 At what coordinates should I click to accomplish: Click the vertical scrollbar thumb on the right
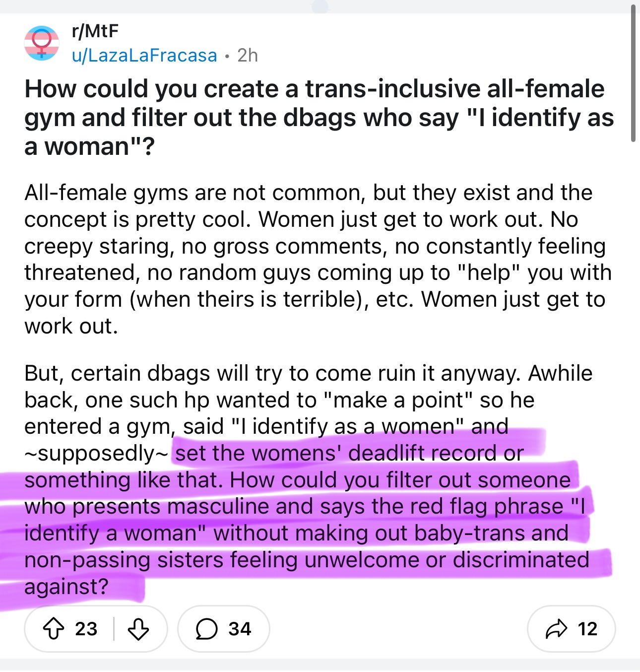[633, 74]
